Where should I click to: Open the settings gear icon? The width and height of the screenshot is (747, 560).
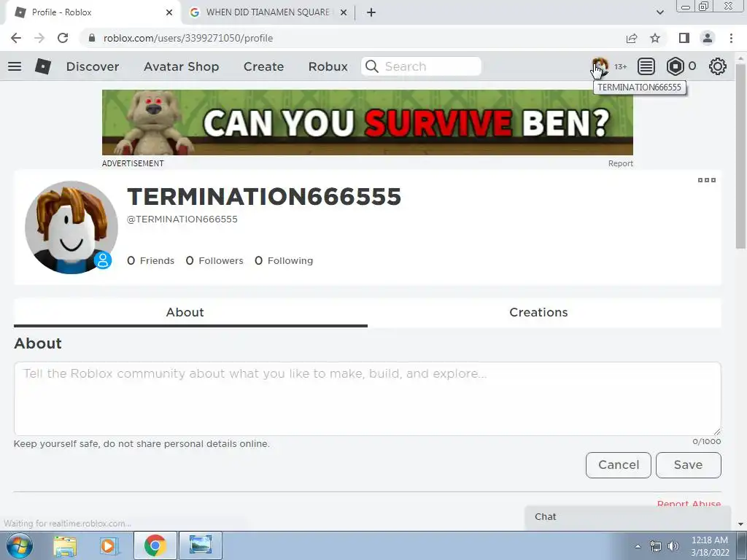(x=718, y=66)
